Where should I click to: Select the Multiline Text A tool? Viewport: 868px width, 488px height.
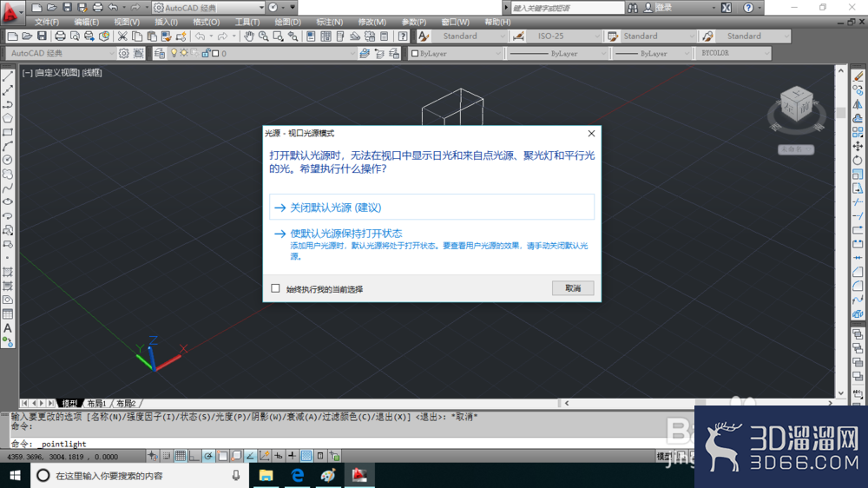coord(8,328)
